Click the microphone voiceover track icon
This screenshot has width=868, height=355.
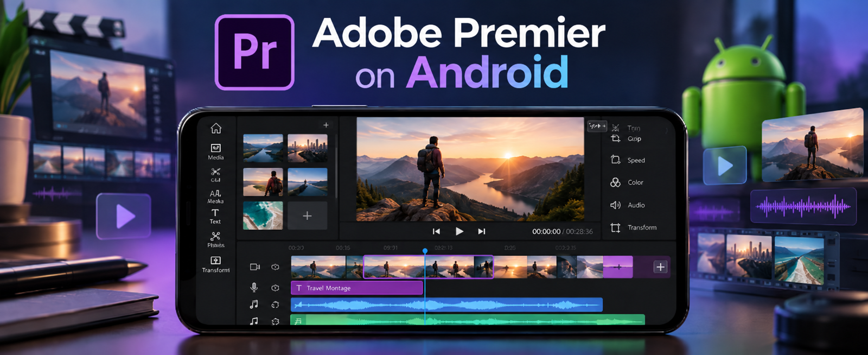(254, 287)
